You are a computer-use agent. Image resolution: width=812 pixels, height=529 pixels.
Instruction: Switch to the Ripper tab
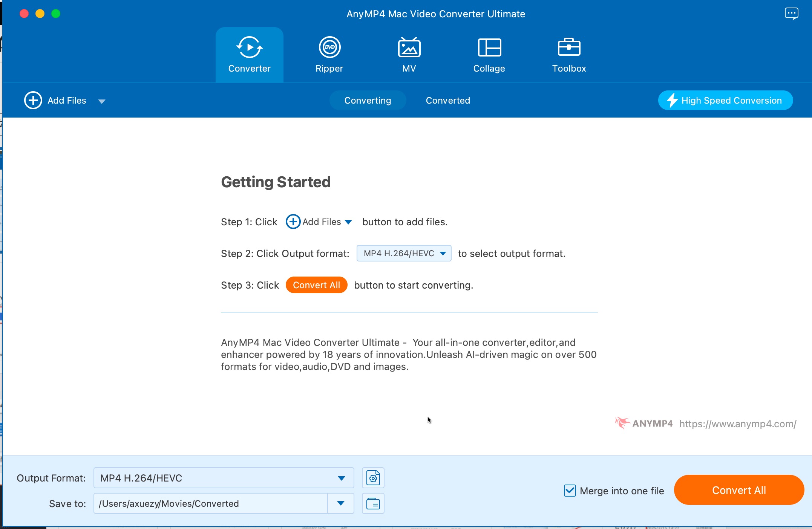click(x=329, y=55)
